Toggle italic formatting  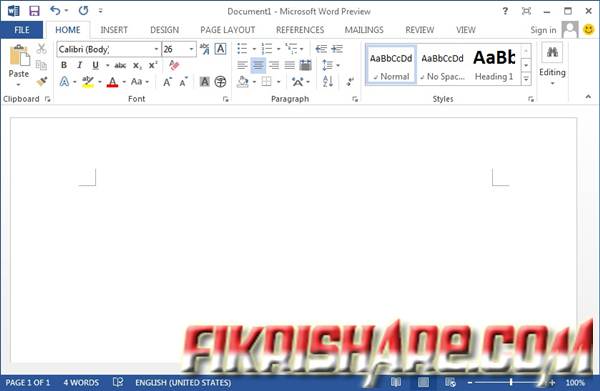point(80,65)
